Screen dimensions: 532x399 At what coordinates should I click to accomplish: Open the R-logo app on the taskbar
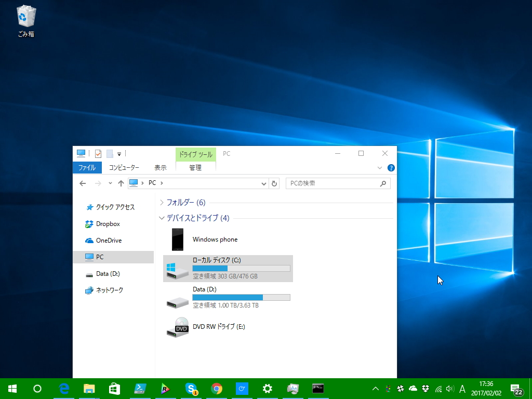[166, 389]
